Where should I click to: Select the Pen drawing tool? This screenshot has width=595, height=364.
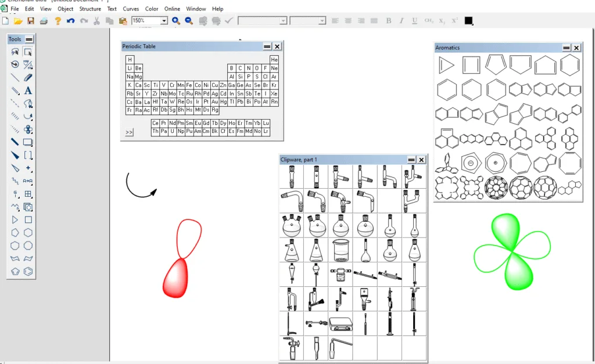28,103
